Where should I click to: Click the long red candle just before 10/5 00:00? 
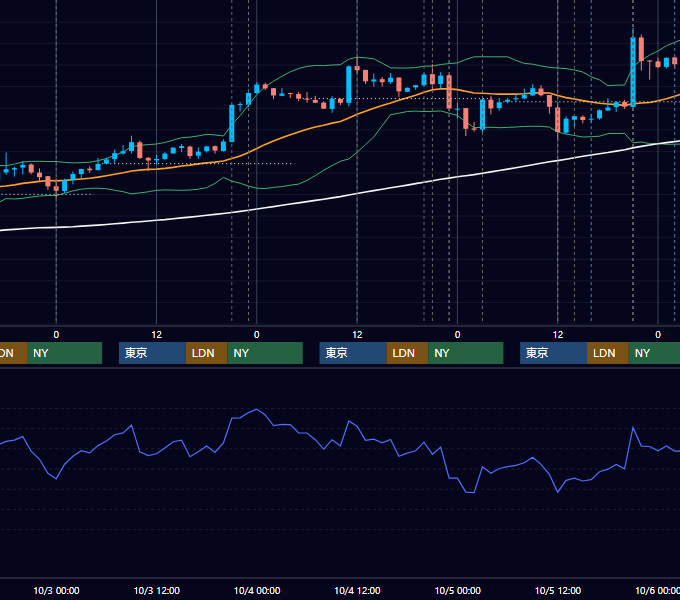[x=449, y=92]
